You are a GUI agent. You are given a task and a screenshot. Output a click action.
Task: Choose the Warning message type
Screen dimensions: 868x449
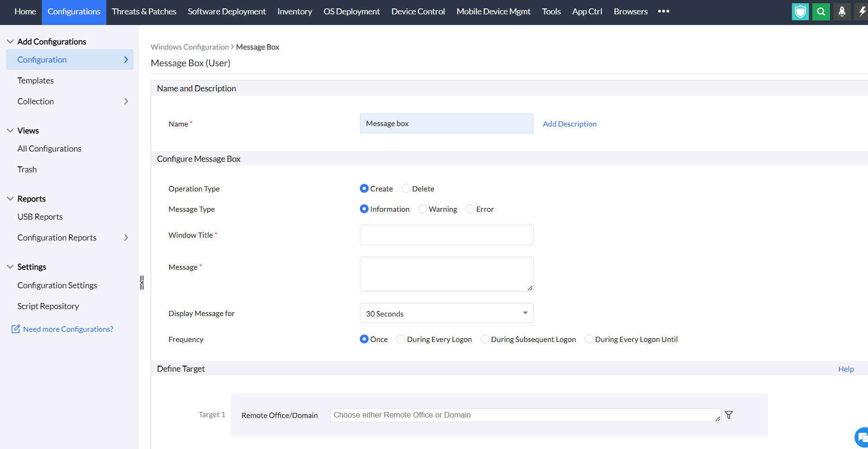422,209
